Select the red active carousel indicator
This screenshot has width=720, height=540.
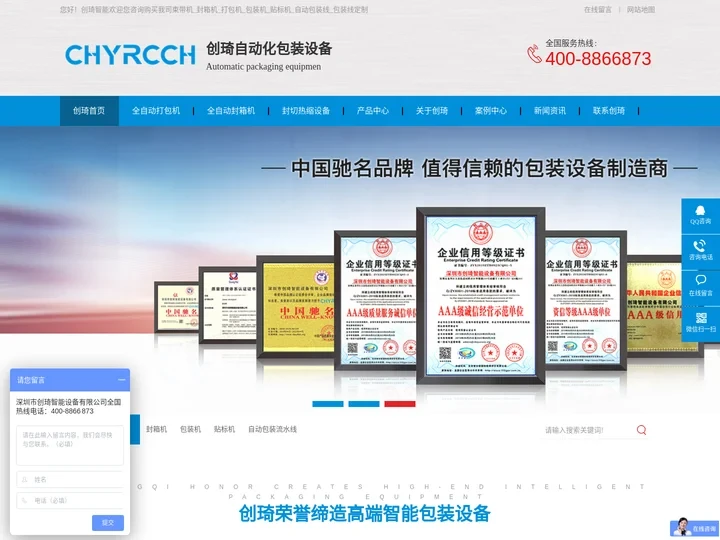[x=399, y=404]
